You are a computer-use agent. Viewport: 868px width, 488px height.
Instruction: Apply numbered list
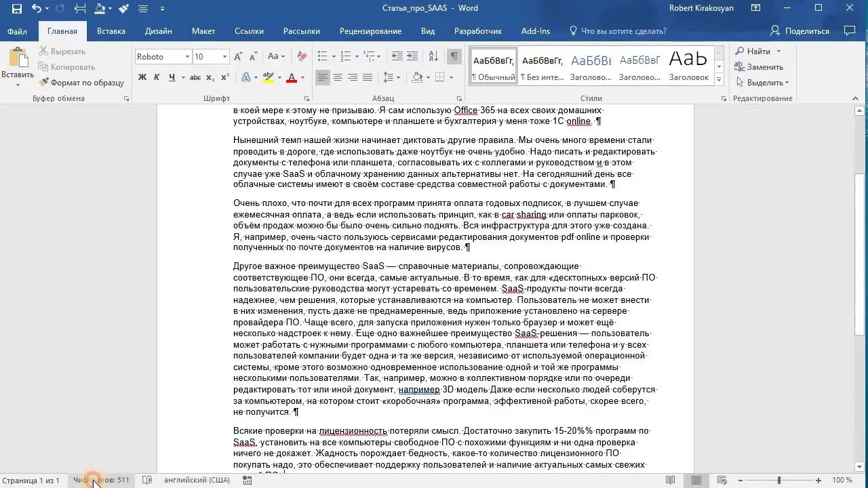(x=345, y=57)
